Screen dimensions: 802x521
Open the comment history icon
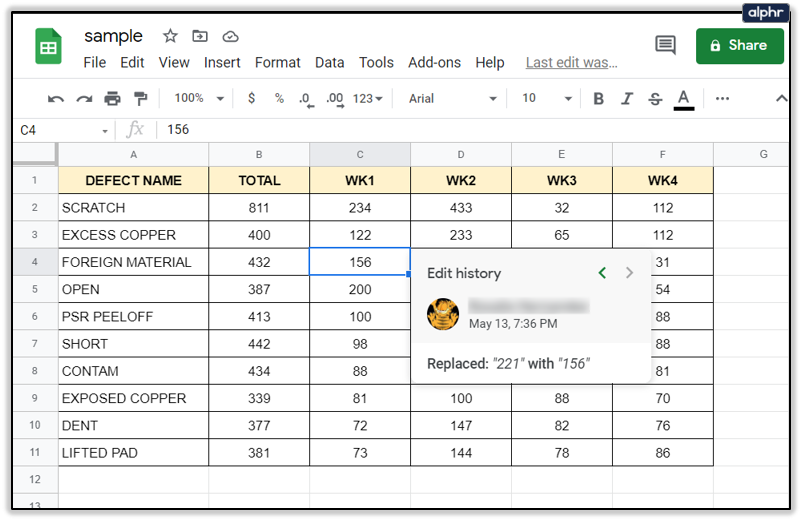click(x=665, y=45)
